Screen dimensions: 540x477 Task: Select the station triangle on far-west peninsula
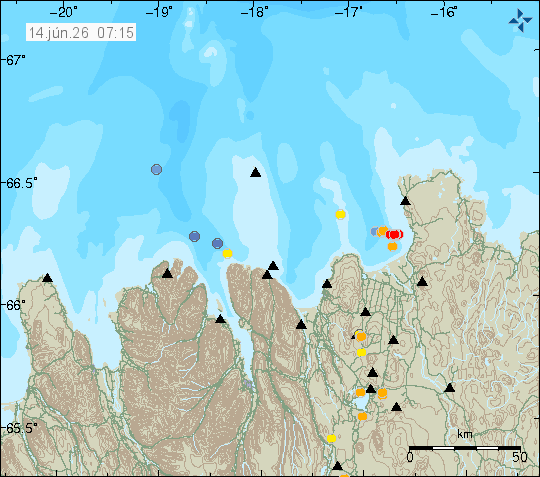point(48,278)
